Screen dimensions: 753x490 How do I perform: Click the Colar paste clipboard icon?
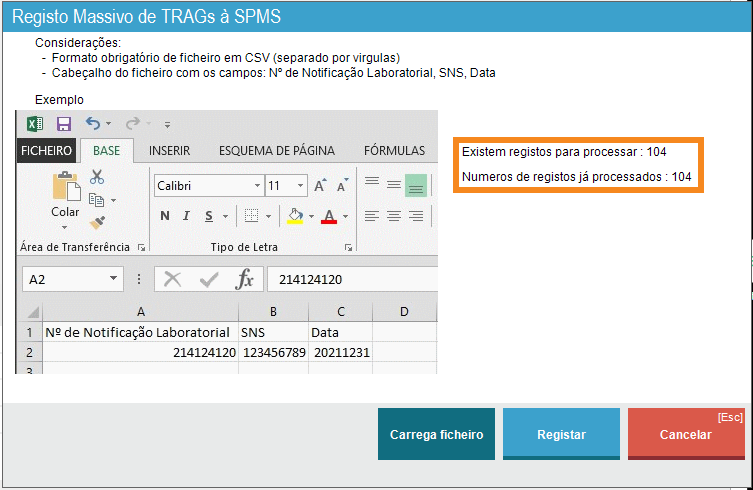click(65, 192)
